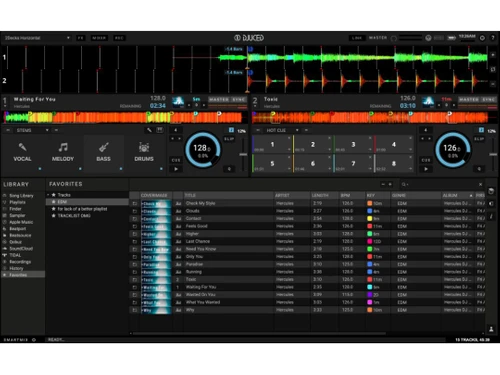
Task: Open hot cue 1 options arrow
Action: (x=289, y=149)
